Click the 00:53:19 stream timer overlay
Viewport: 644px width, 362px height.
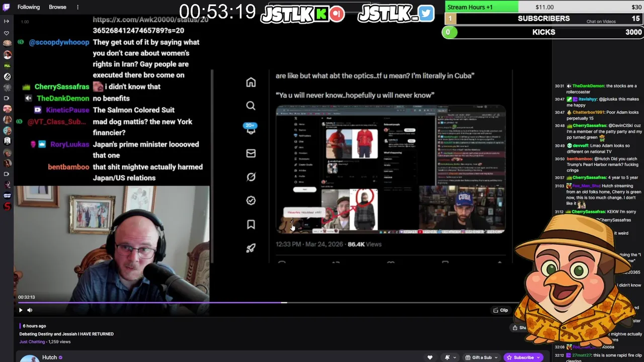tap(217, 12)
